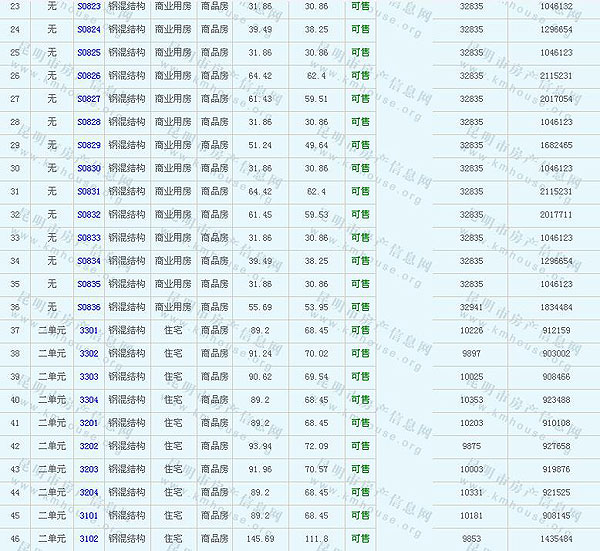The image size is (600, 551).
Task: Open room S0836 link
Action: click(x=88, y=307)
